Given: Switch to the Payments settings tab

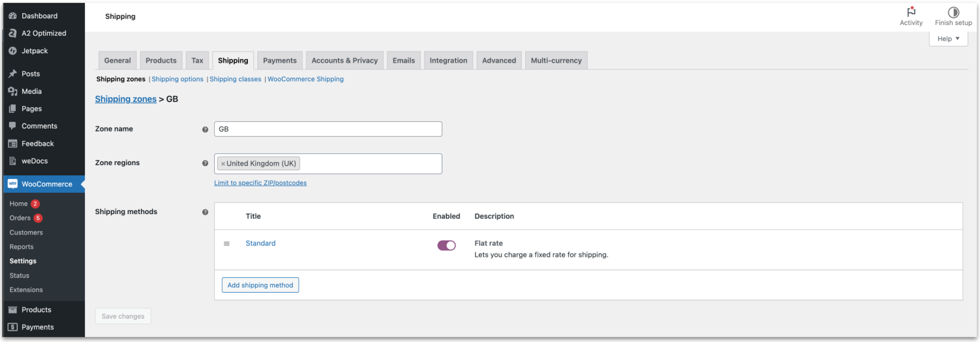Looking at the screenshot, I should pyautogui.click(x=280, y=60).
